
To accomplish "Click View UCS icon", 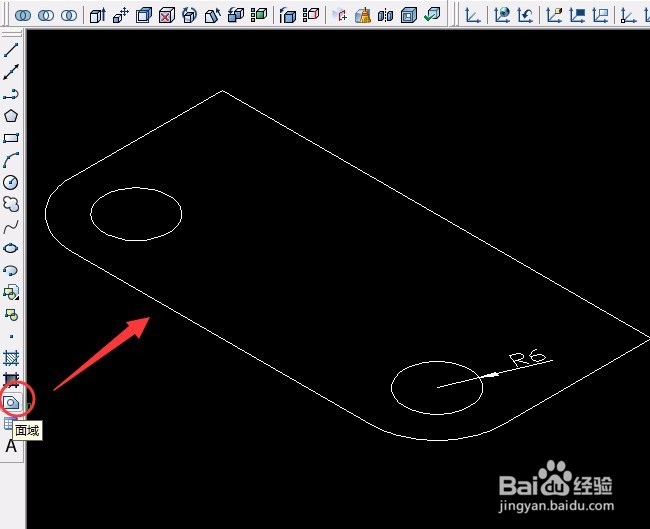I will coord(600,15).
